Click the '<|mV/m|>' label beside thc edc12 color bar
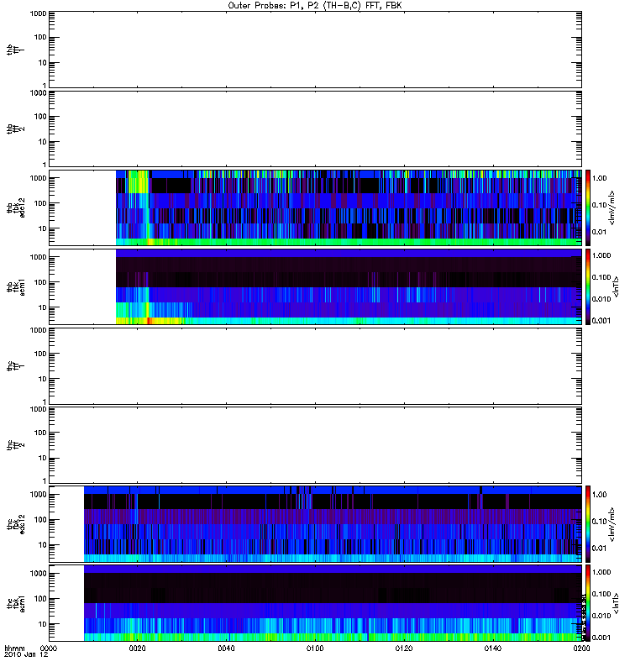Image resolution: width=630 pixels, height=672 pixels. coord(612,524)
